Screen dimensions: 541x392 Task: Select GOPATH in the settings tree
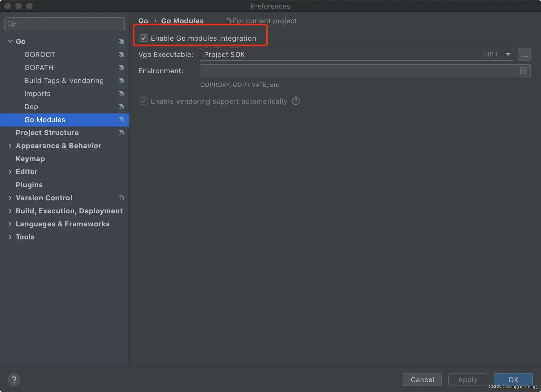coord(39,68)
